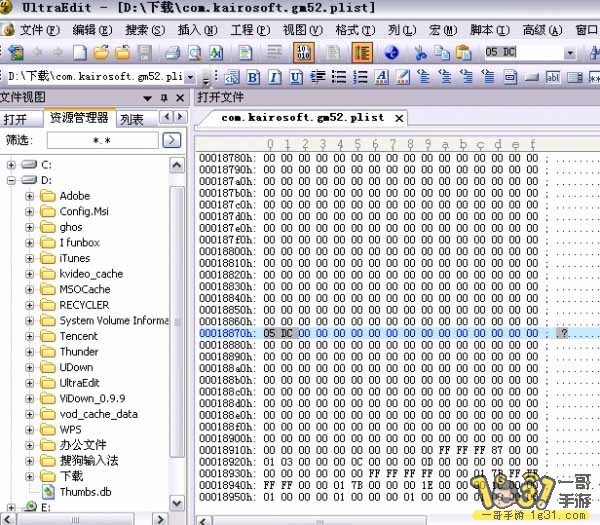This screenshot has height=525, width=600.
Task: Open the 工程 menu
Action: (x=250, y=30)
